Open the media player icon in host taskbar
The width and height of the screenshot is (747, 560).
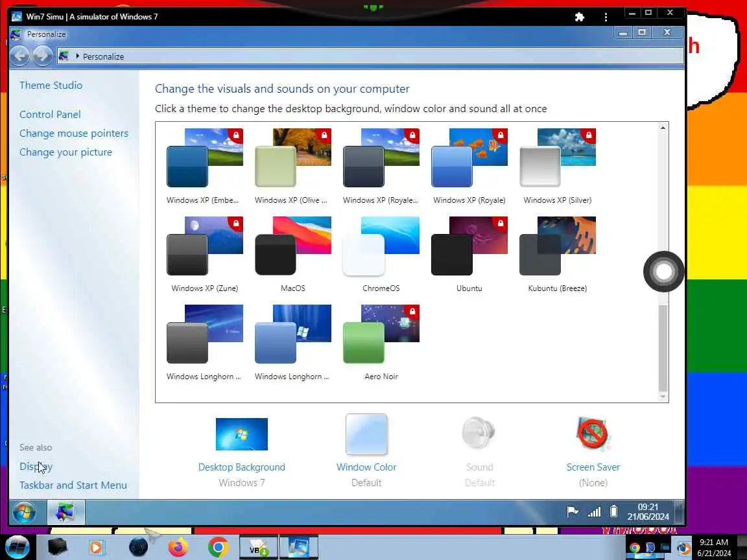(96, 548)
